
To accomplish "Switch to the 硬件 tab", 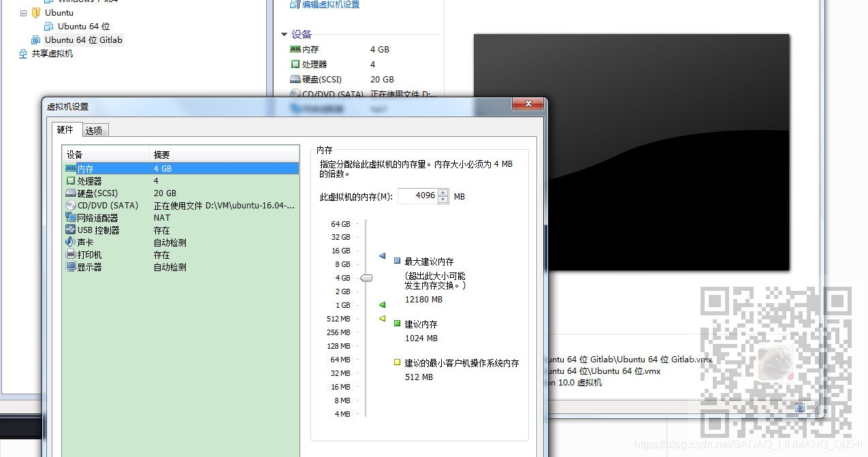I will coord(65,129).
